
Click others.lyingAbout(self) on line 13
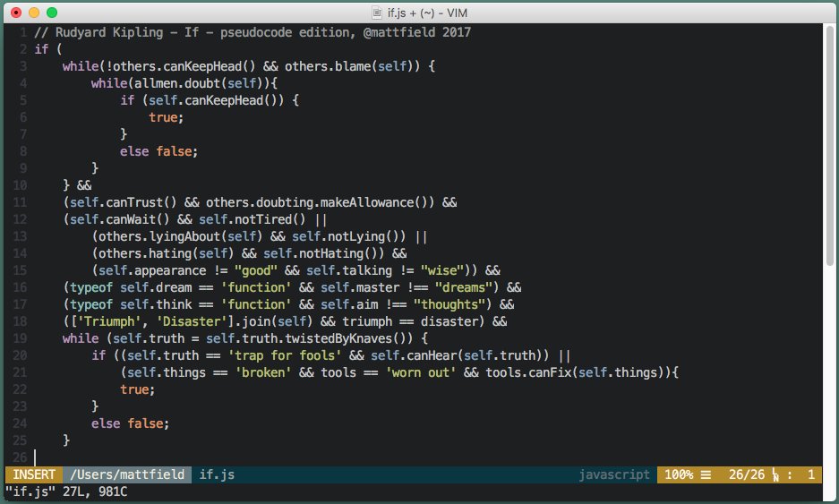pos(181,236)
